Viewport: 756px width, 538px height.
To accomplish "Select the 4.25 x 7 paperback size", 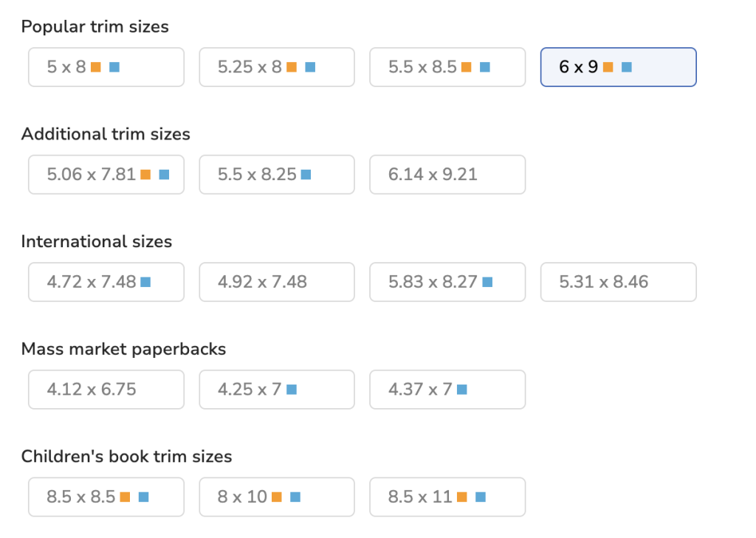I will coord(276,390).
